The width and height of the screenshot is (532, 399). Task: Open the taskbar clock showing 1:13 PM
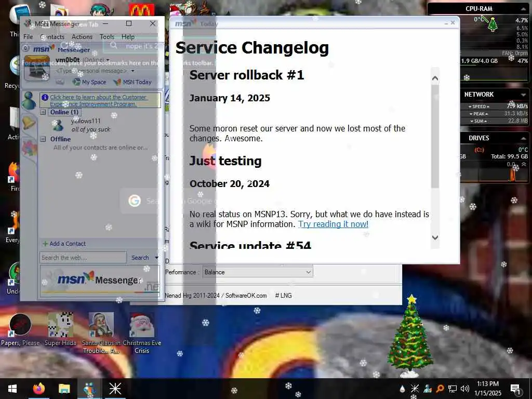click(487, 389)
